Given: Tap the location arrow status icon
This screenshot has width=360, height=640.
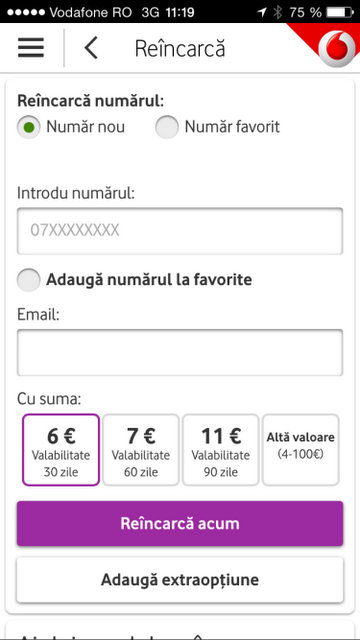Looking at the screenshot, I should pyautogui.click(x=261, y=13).
